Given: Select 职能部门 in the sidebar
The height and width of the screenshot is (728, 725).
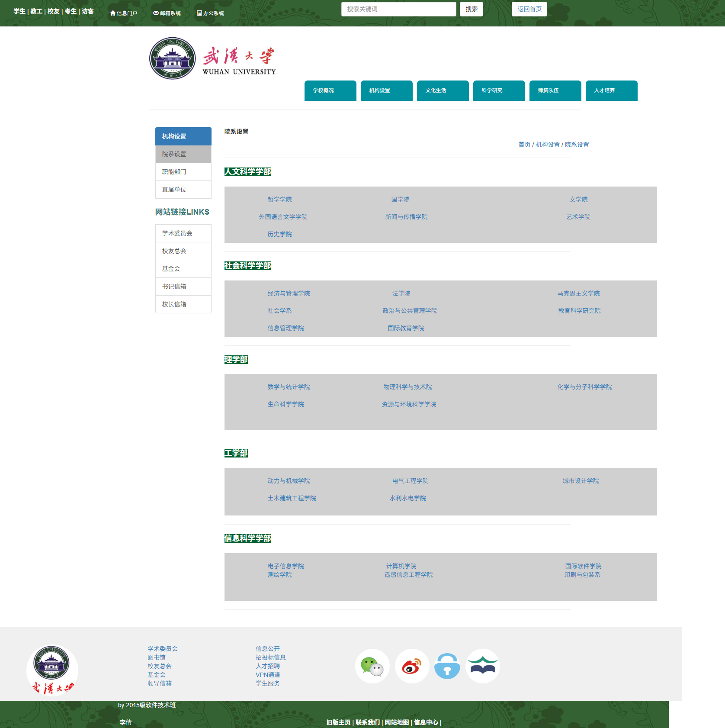Looking at the screenshot, I should click(183, 172).
